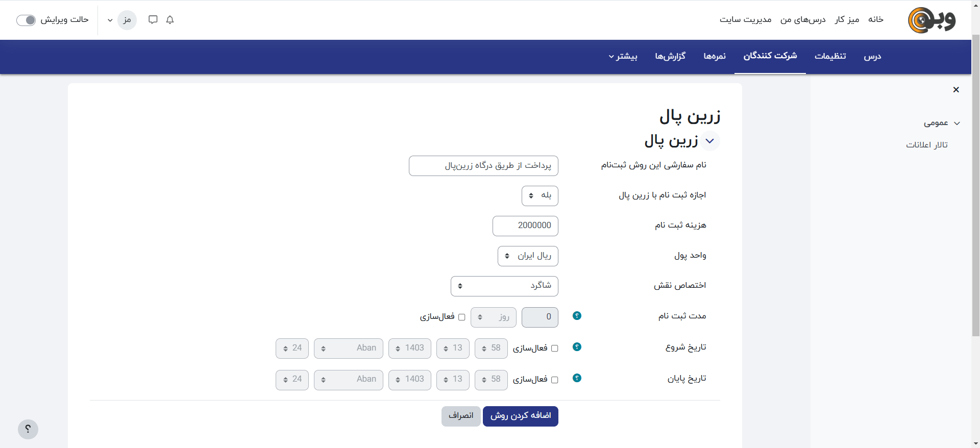Switch to the تنظیمات tab

830,56
